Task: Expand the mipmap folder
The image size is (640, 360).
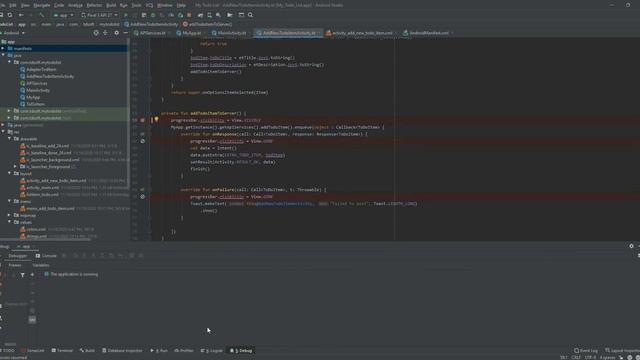Action: (x=9, y=215)
